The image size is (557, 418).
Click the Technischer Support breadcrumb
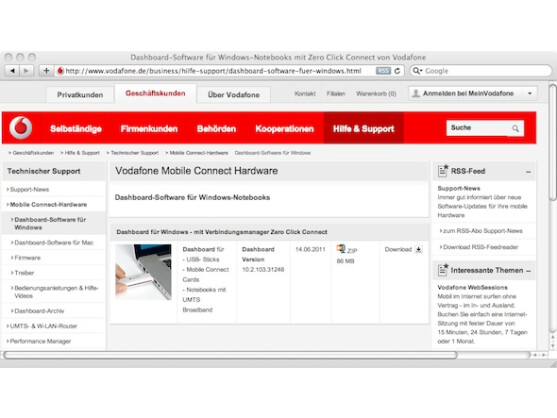click(134, 153)
